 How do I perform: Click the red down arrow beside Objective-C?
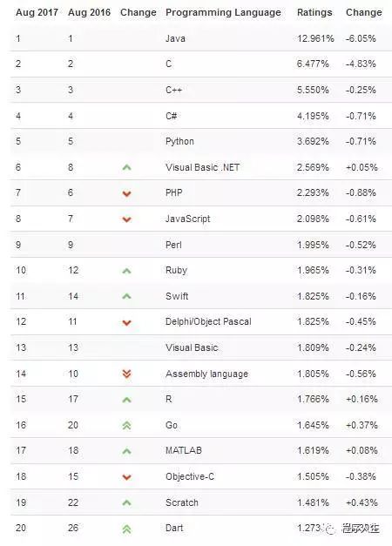click(x=127, y=477)
